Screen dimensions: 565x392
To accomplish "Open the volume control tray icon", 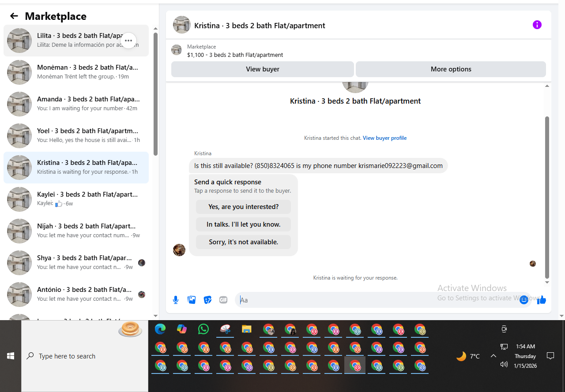I will [504, 365].
